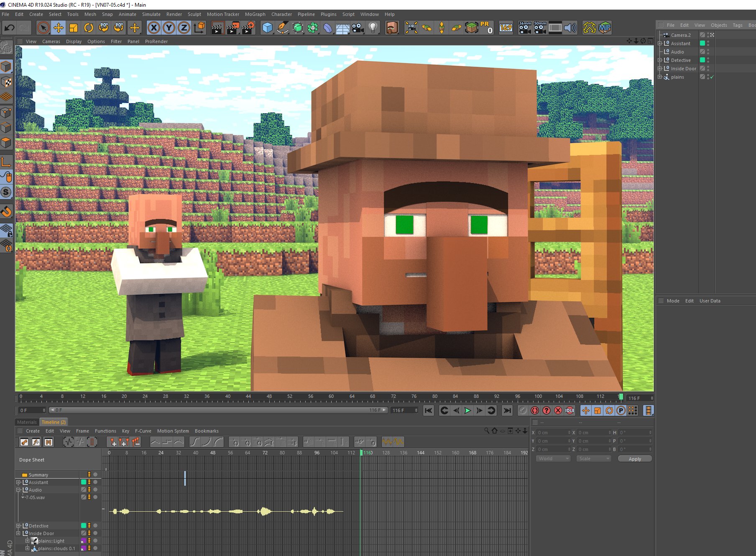This screenshot has height=556, width=756.
Task: Toggle Assistant layer color in Object Manager
Action: 702,44
